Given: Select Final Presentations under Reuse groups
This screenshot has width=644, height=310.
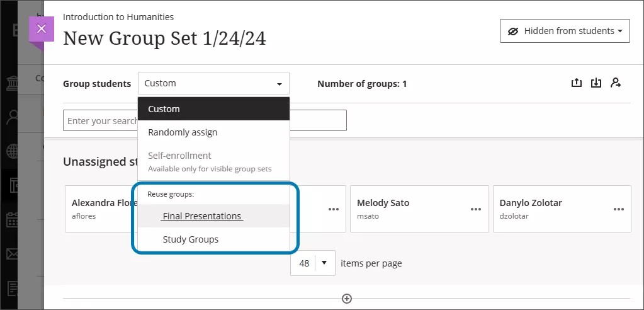Looking at the screenshot, I should (x=202, y=216).
